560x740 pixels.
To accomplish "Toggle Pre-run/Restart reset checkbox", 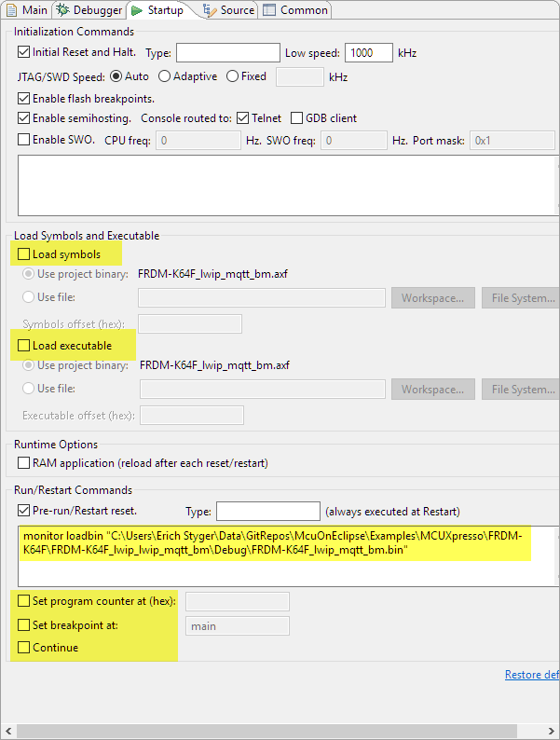I will tap(24, 511).
